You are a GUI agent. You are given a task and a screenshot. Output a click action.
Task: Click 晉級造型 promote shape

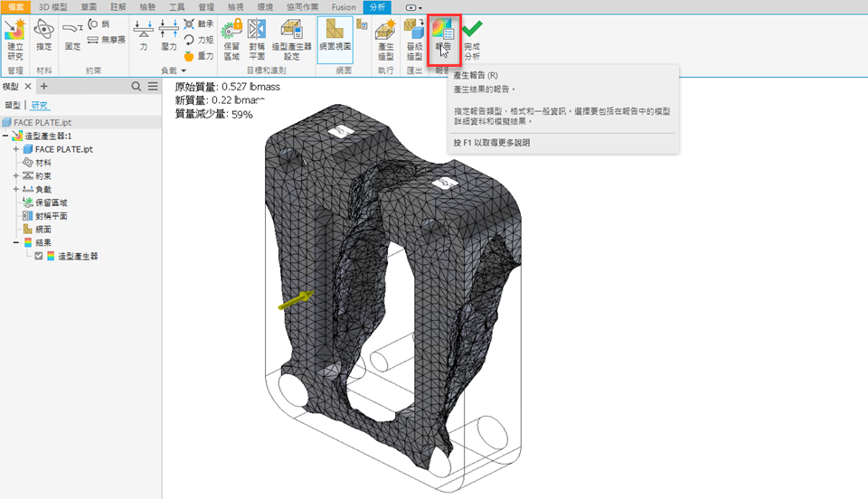tap(414, 39)
